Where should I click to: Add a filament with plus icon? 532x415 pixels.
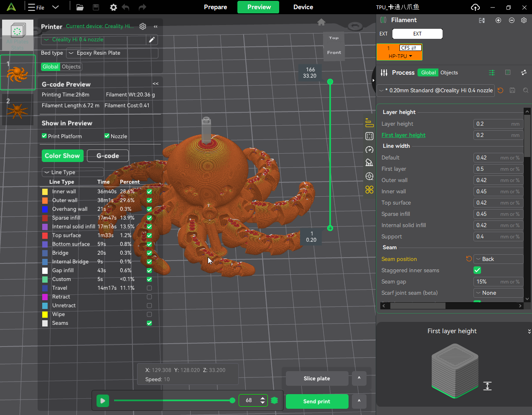tap(498, 20)
